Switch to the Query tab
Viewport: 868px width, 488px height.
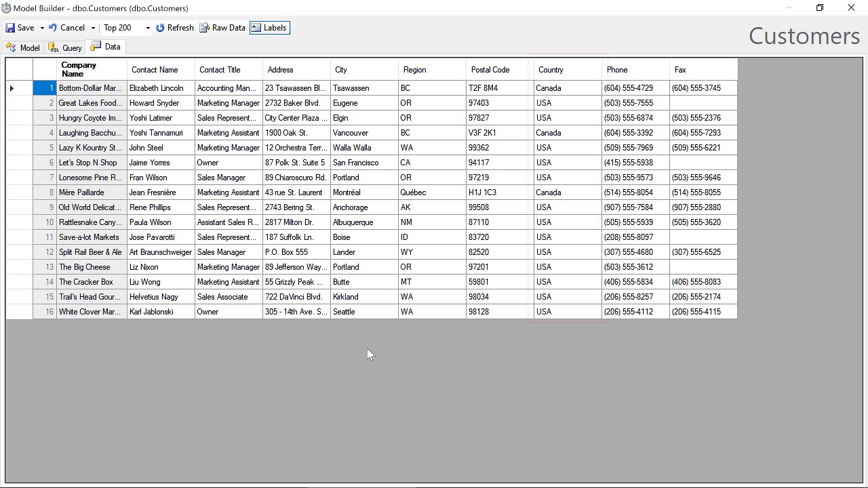pos(65,47)
